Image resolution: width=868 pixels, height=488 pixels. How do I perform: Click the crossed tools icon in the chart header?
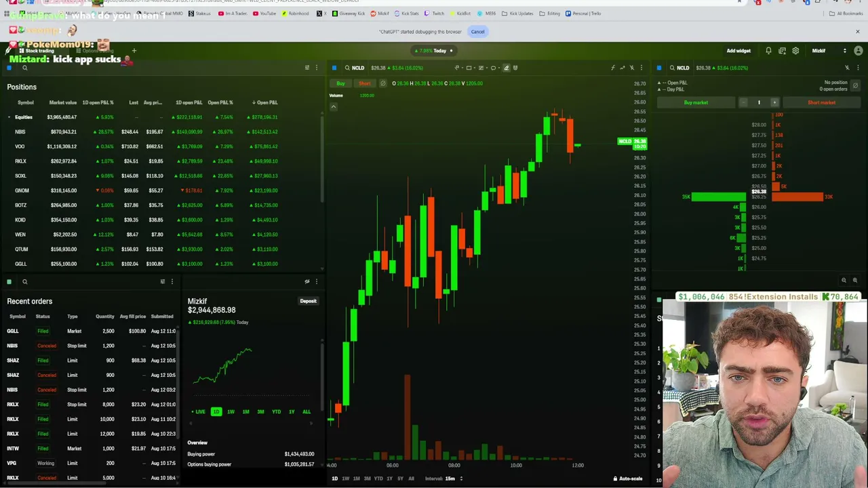click(632, 68)
